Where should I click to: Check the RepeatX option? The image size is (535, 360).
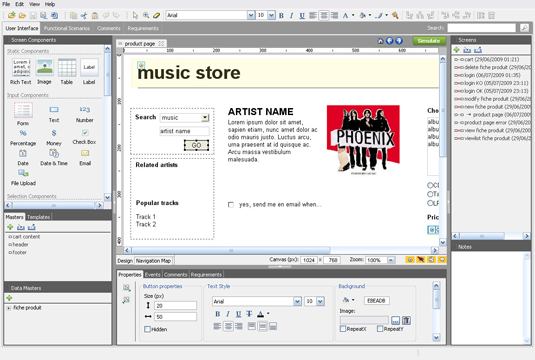(x=343, y=329)
